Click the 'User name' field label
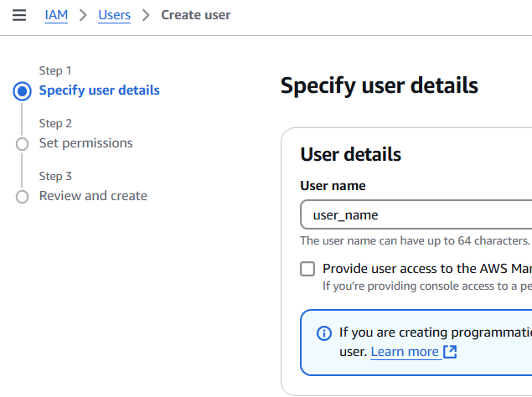The width and height of the screenshot is (532, 397). coord(333,186)
